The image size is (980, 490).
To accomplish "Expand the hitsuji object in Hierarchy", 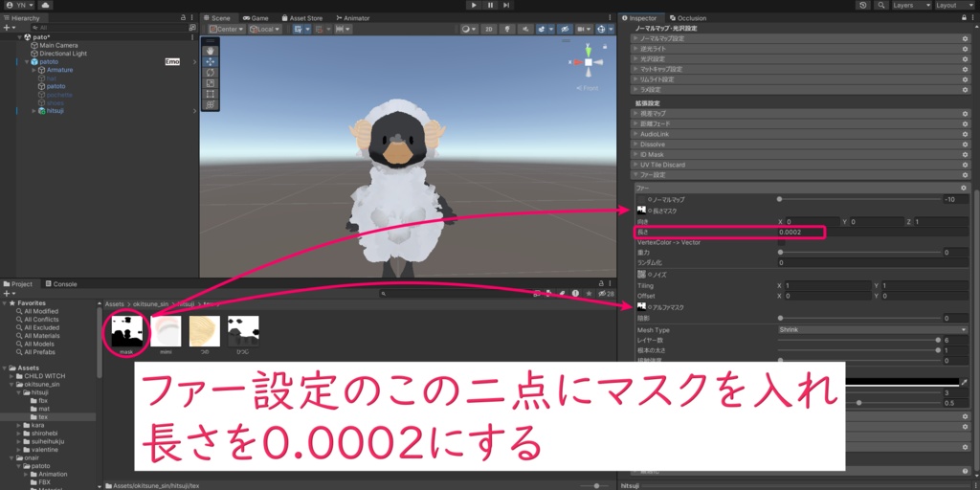I will coord(33,111).
